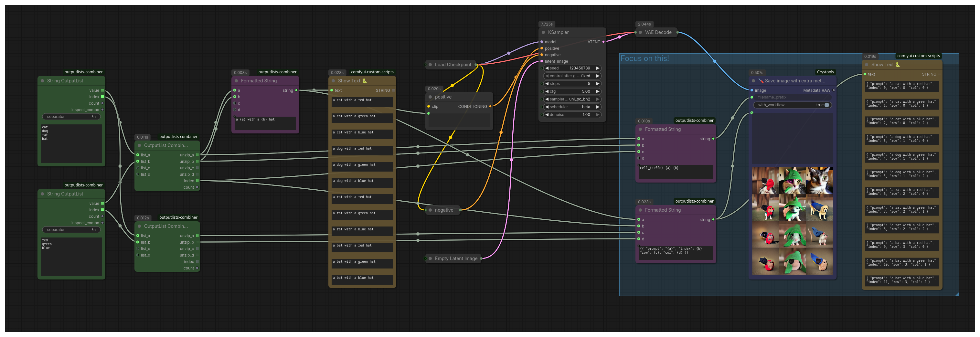Click the VAE Decode output socket
Viewport: 980px width, 337px height.
[677, 32]
